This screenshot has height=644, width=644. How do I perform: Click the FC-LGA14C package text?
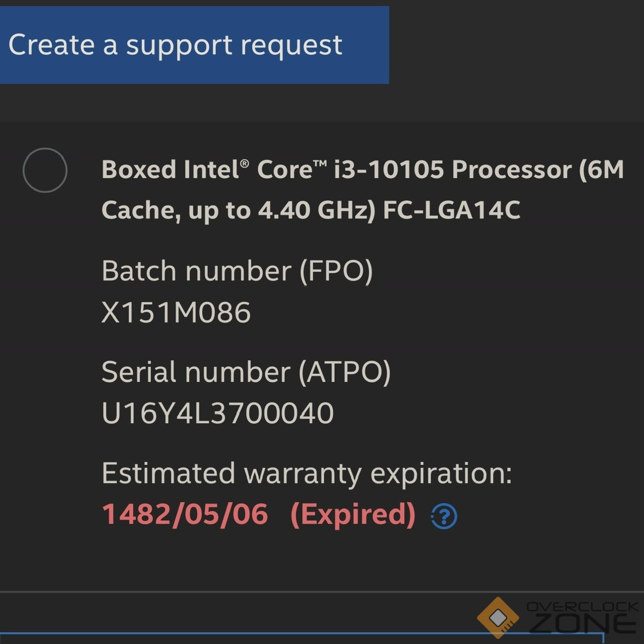click(x=451, y=210)
